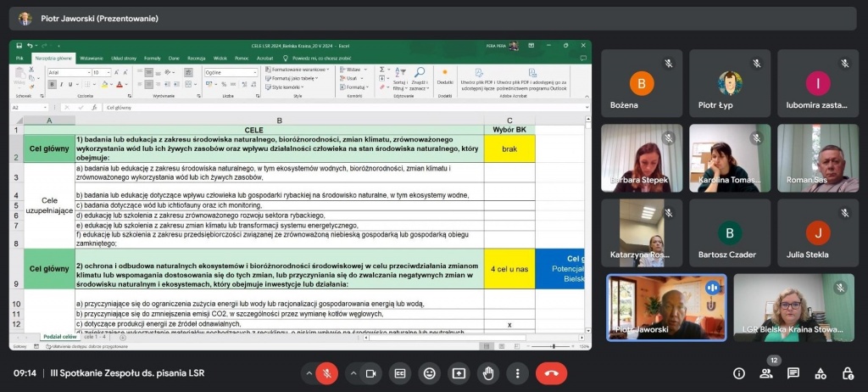
Task: Switch to the Układ strony ribbon tab
Action: (124, 58)
